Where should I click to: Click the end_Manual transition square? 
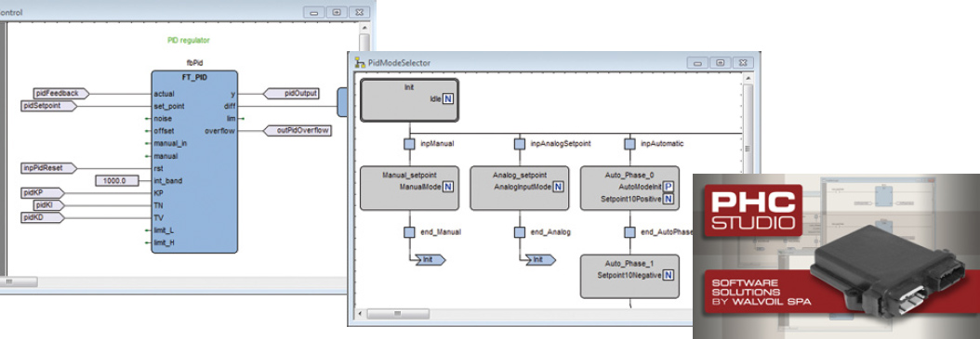click(x=409, y=232)
